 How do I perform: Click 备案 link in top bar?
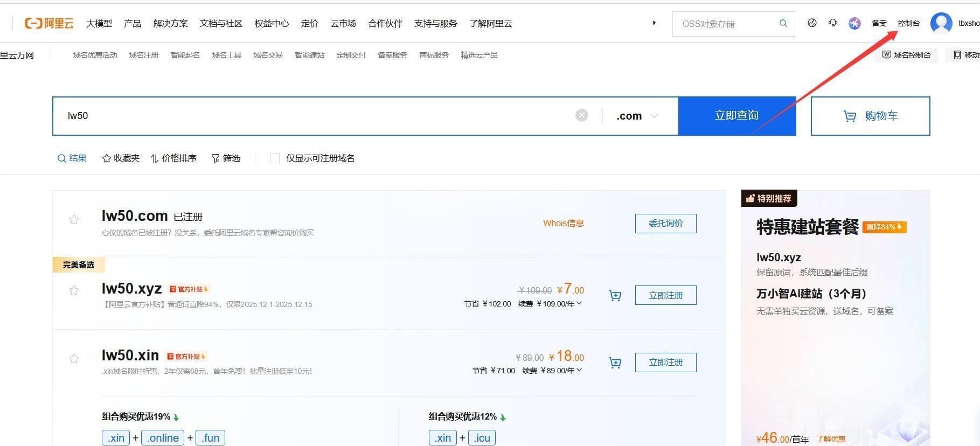pyautogui.click(x=879, y=23)
